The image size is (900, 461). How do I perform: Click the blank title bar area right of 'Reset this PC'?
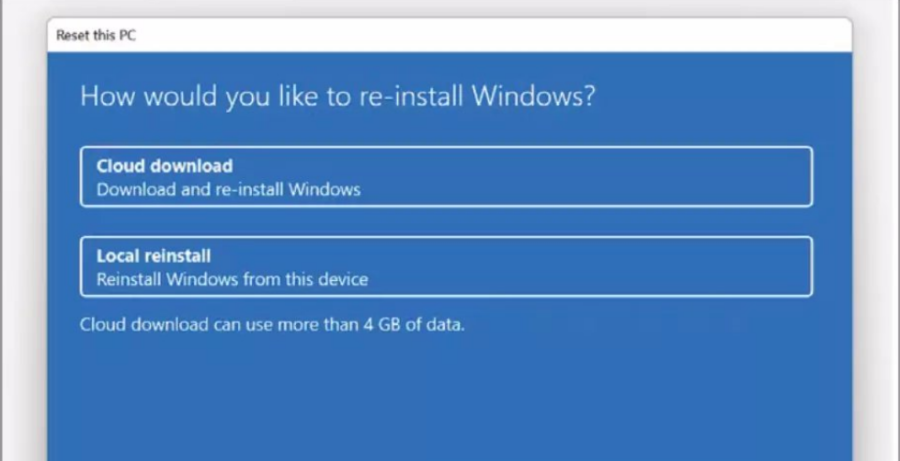tap(500, 35)
